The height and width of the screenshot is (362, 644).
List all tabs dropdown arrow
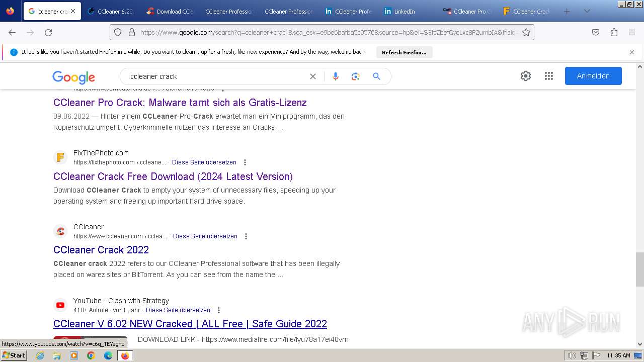(587, 11)
